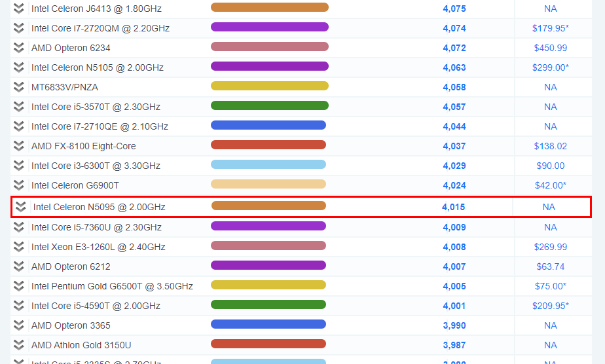Open Intel Core i5-3570T @ 2.30GHz link

click(96, 107)
